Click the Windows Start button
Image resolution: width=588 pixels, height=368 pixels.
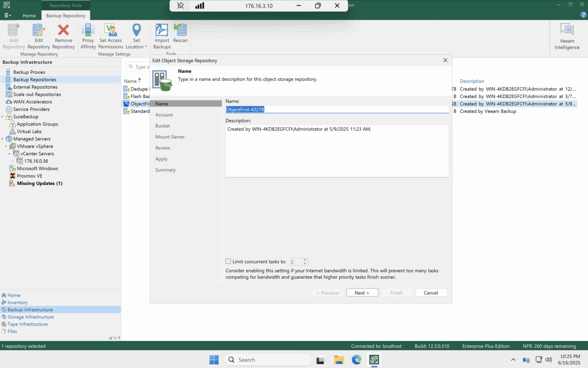click(x=214, y=360)
